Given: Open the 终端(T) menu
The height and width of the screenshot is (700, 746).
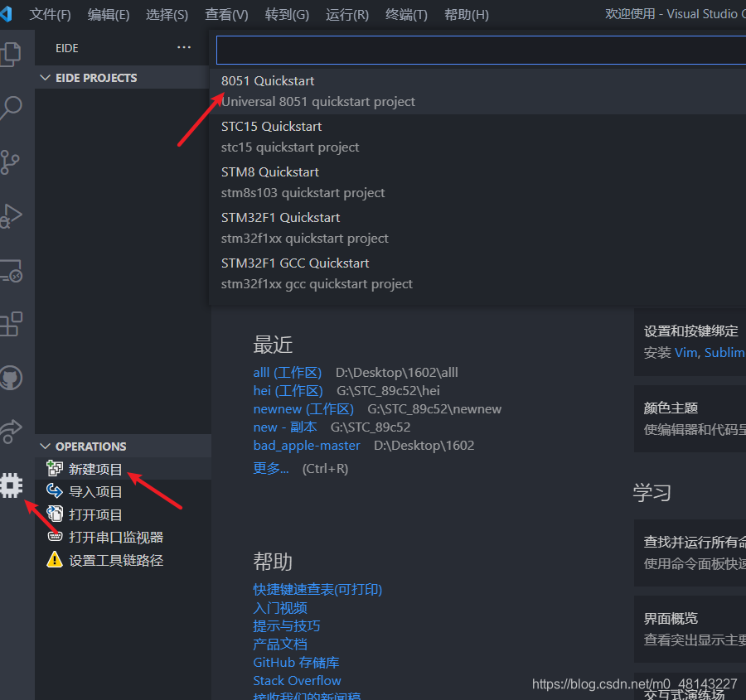Looking at the screenshot, I should (406, 15).
